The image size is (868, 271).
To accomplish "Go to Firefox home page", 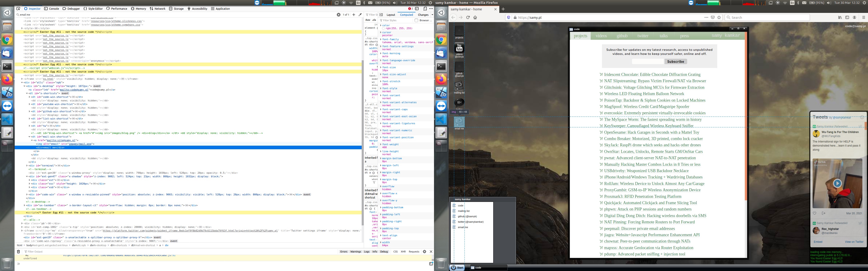I will pyautogui.click(x=475, y=18).
